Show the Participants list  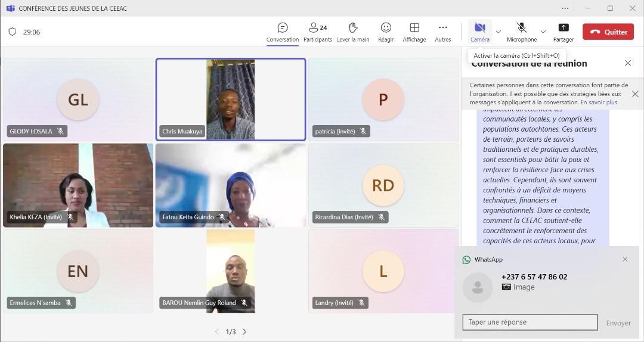pyautogui.click(x=317, y=32)
